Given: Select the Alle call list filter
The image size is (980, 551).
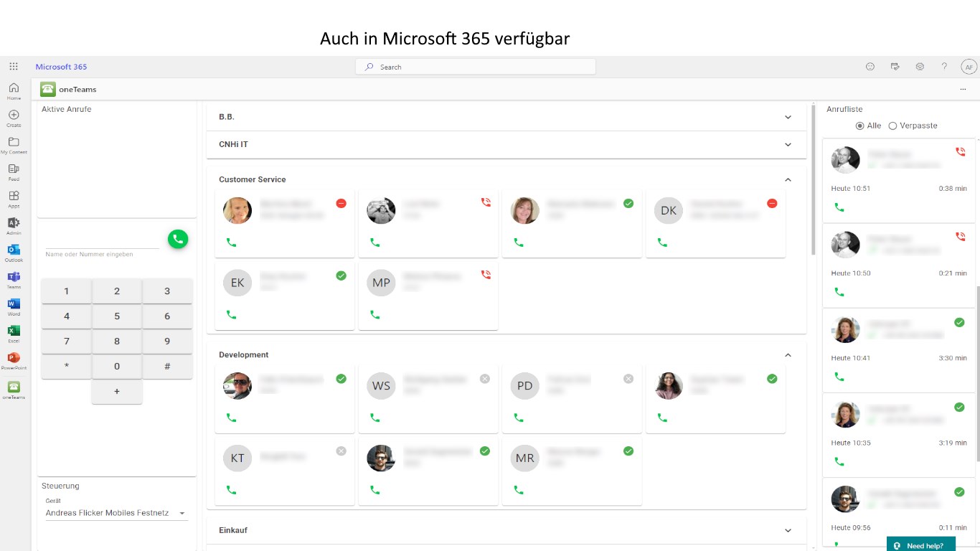Looking at the screenshot, I should tap(860, 126).
